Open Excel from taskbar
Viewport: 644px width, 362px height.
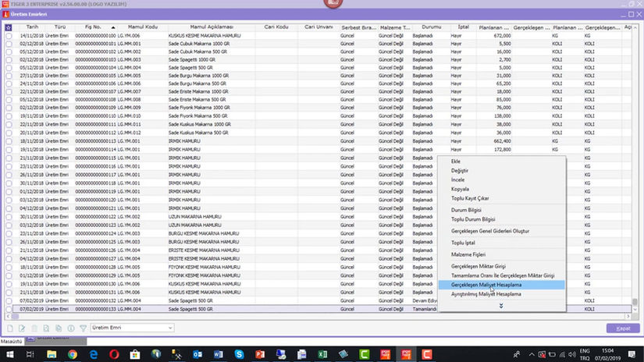323,354
